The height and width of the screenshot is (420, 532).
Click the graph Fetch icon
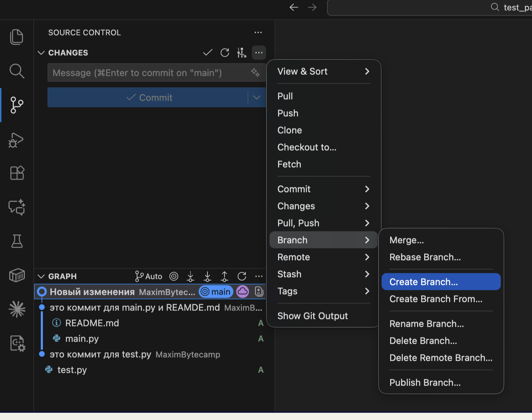190,276
